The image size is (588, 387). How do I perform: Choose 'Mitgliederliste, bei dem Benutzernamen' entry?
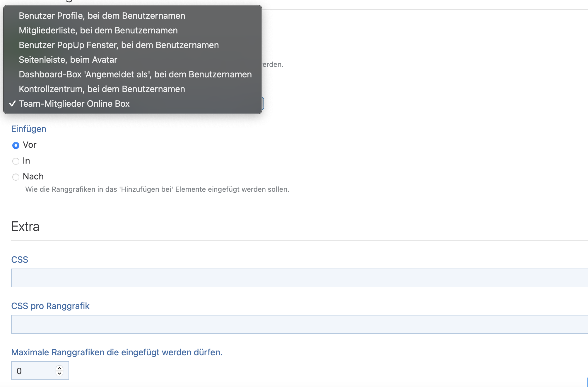pos(98,30)
